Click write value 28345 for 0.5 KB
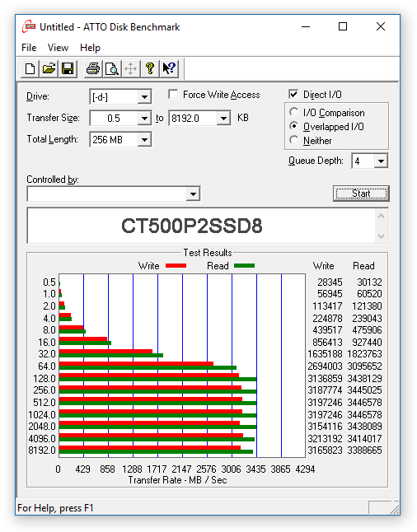 [330, 282]
